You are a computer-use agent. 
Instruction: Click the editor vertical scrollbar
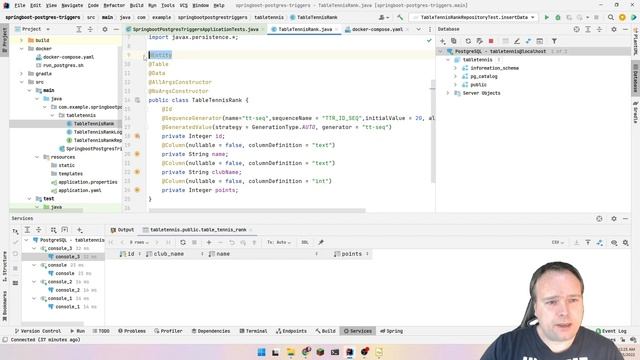click(433, 131)
